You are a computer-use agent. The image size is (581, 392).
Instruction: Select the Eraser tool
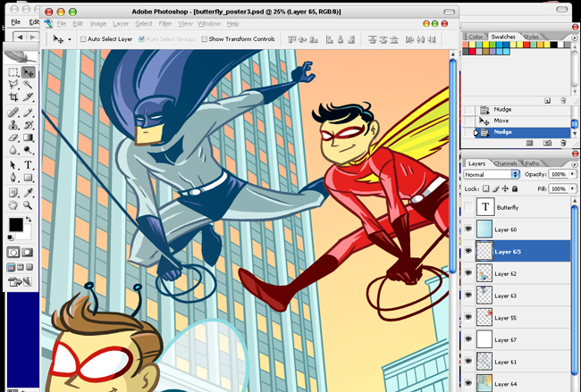[13, 138]
